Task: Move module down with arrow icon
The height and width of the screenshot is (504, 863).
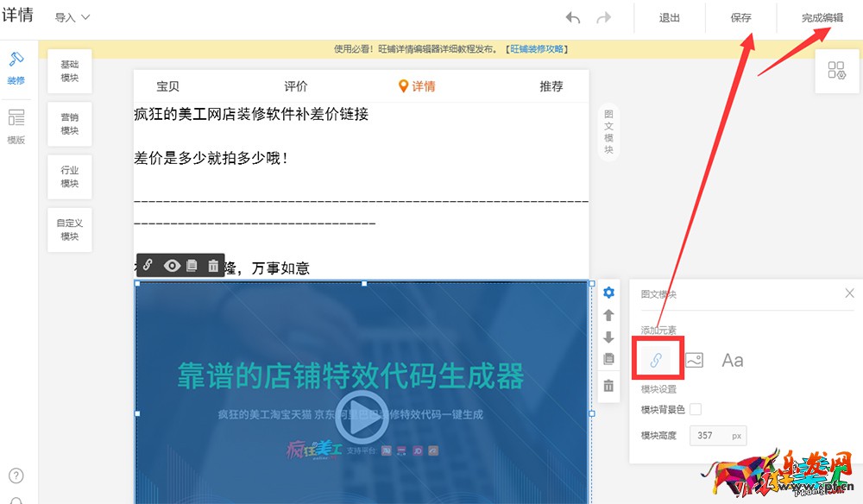Action: tap(608, 337)
